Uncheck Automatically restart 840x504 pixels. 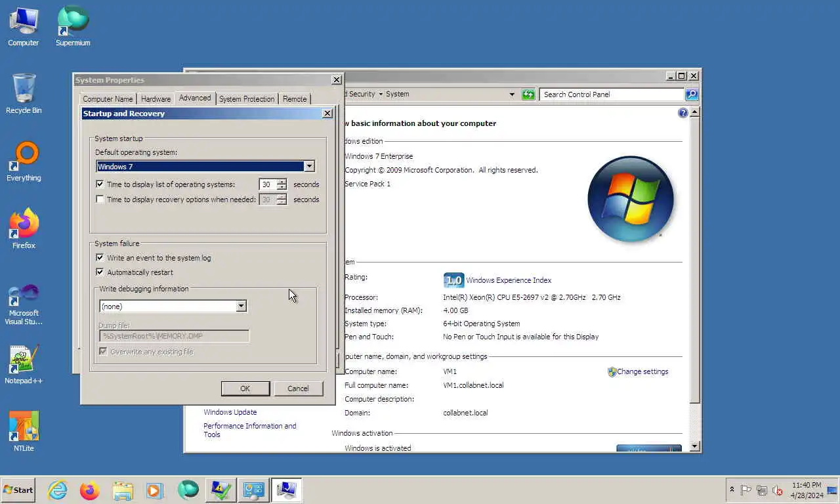pos(100,272)
